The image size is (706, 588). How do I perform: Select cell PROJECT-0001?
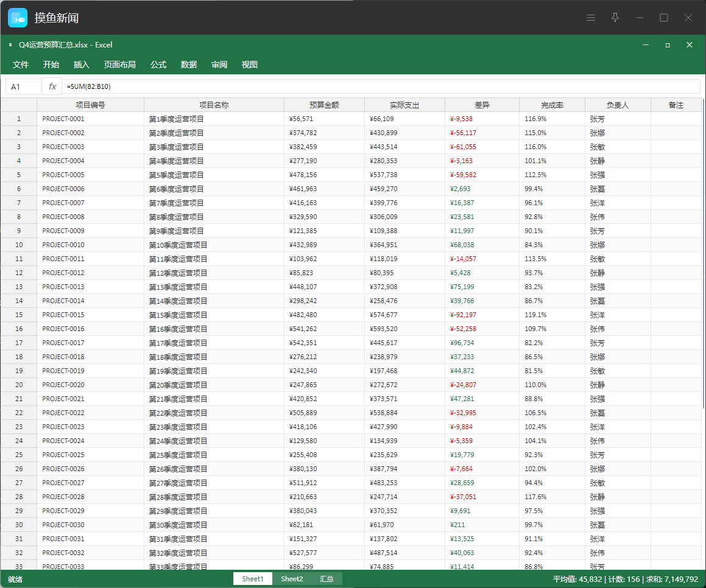pos(91,119)
